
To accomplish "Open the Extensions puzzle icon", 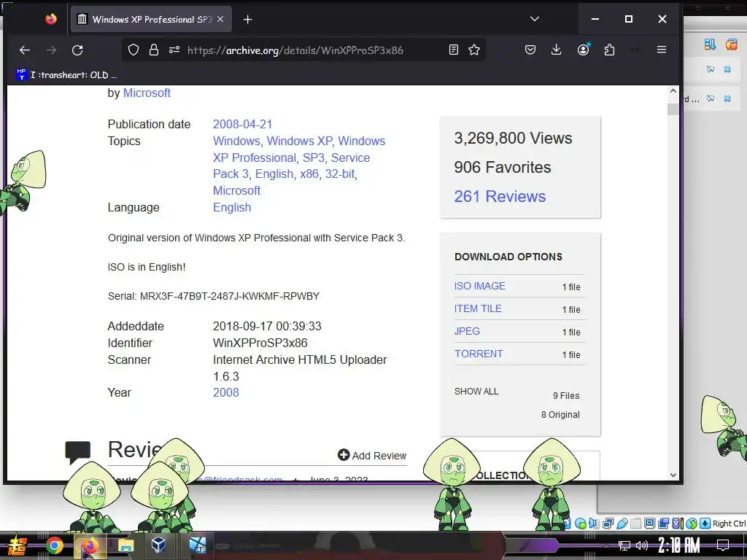I will pos(609,50).
